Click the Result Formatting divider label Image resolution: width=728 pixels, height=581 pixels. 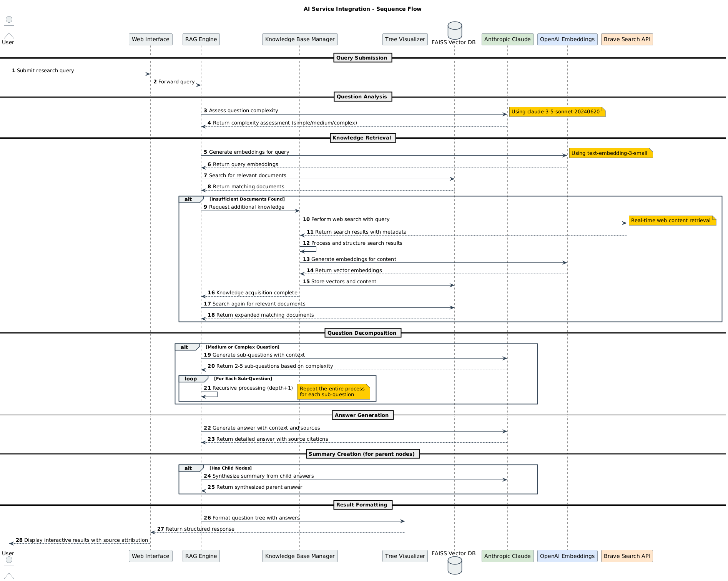[362, 505]
